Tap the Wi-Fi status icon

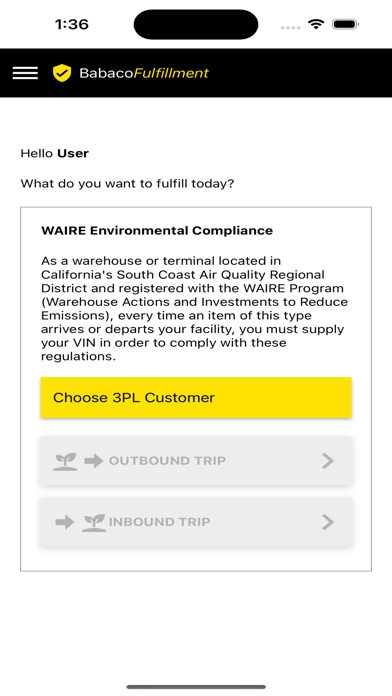tap(316, 24)
